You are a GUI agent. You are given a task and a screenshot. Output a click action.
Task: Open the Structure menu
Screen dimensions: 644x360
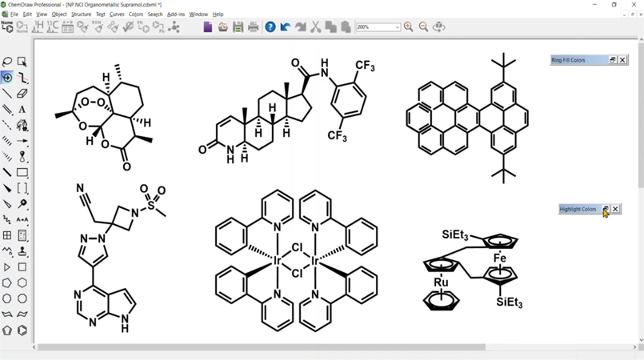(81, 14)
